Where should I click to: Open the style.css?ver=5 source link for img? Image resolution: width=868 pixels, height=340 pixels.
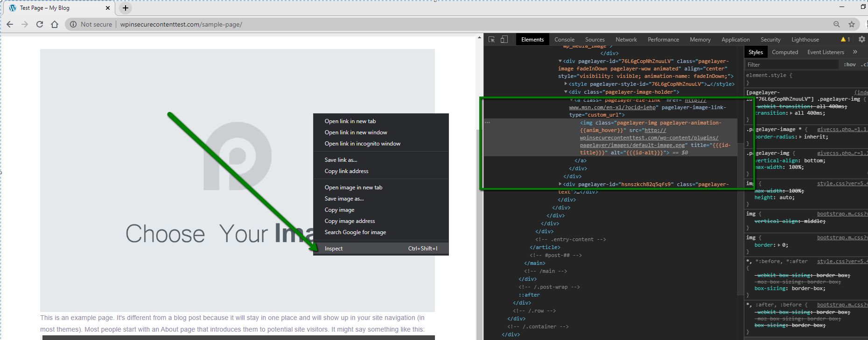pyautogui.click(x=842, y=184)
